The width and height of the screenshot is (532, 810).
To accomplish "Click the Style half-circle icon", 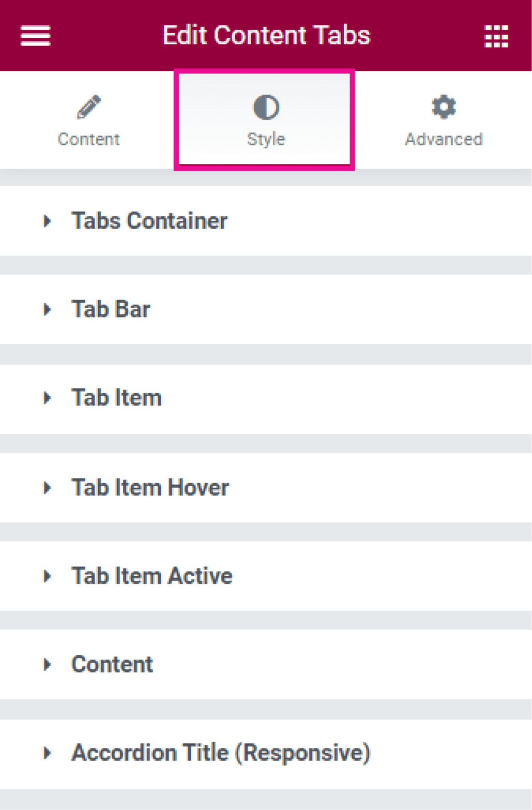I will click(266, 107).
